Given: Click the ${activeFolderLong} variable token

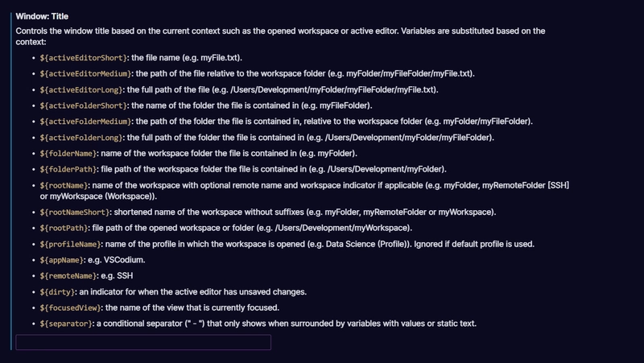Looking at the screenshot, I should (80, 138).
